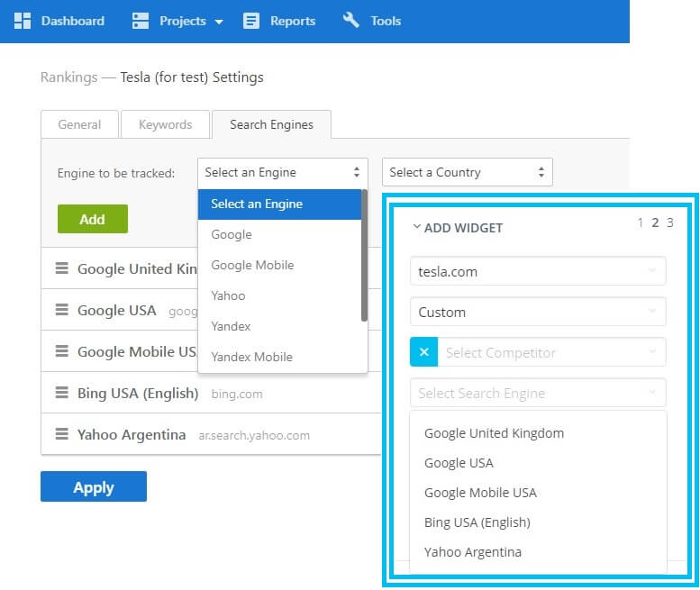This screenshot has height=590, width=700.
Task: Click the blue Apply button
Action: (93, 487)
